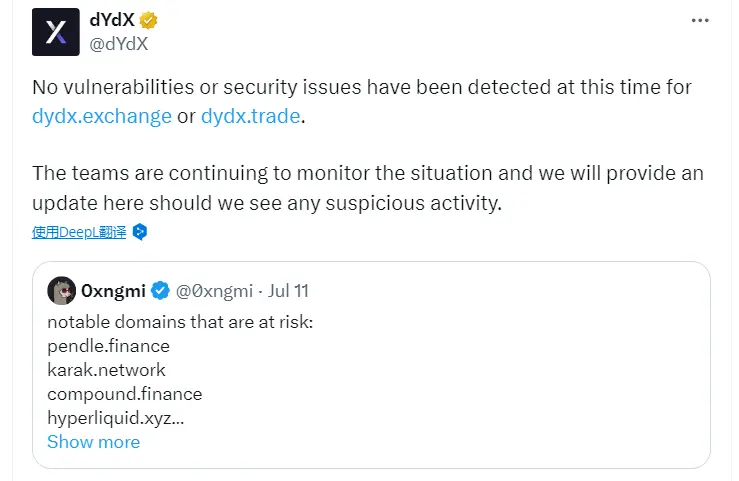739x481 pixels.
Task: Click the 'teams are continuing to monitor' paragraph
Action: pyautogui.click(x=367, y=173)
